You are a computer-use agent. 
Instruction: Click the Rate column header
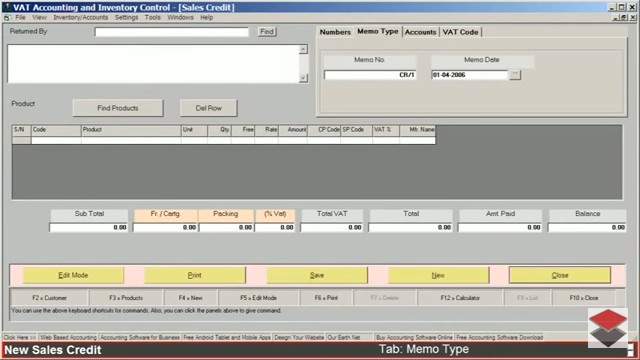[x=267, y=130]
